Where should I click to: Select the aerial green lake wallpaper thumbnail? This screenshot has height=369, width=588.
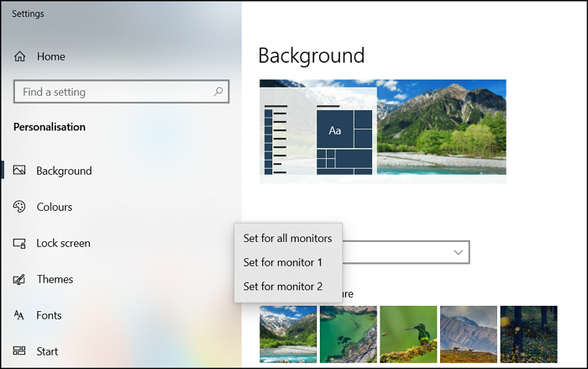click(x=349, y=334)
